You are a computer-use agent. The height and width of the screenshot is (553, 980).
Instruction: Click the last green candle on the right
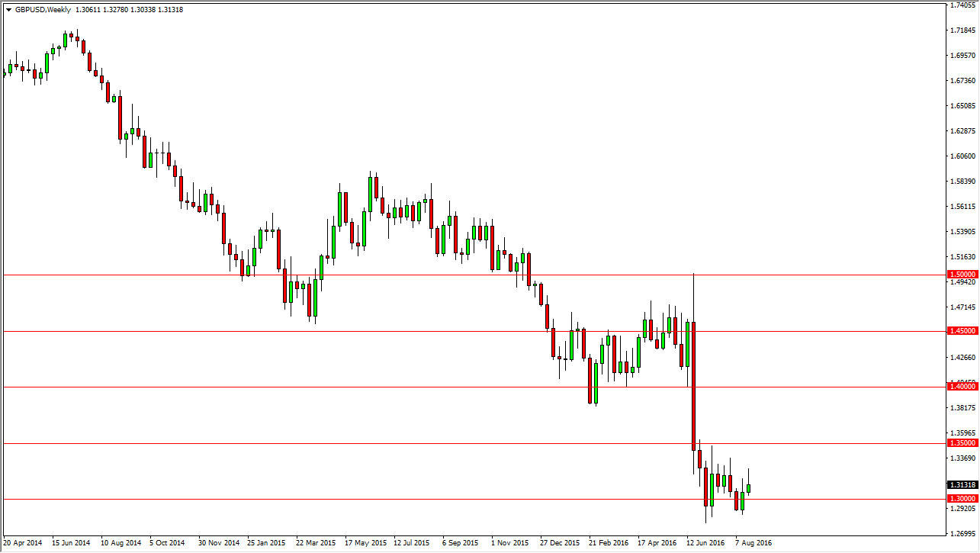coord(748,488)
